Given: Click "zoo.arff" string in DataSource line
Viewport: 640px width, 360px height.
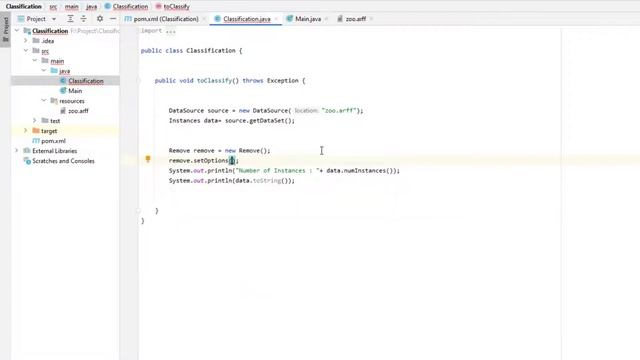Looking at the screenshot, I should click(338, 111).
